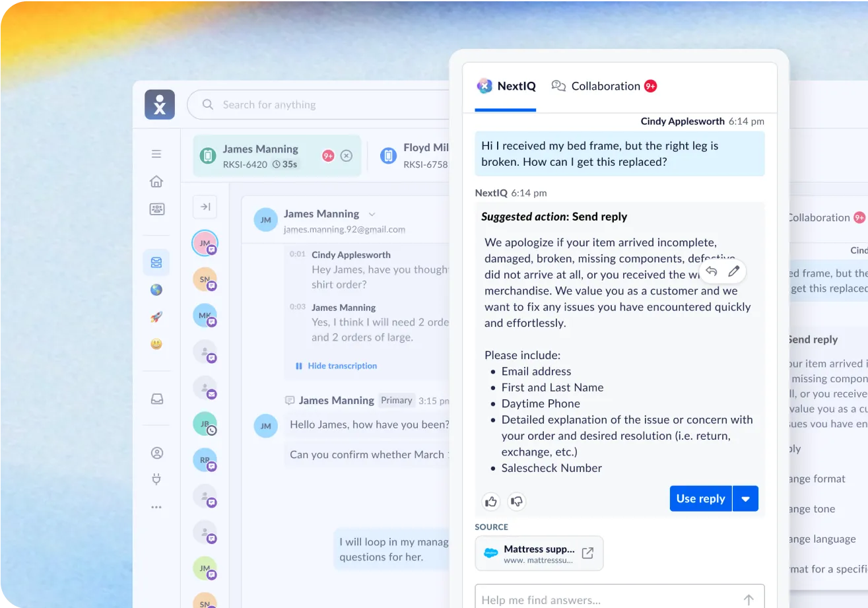Viewport: 868px width, 608px height.
Task: Switch to the Floyd Mil RKSI-6758 tab
Action: [414, 156]
